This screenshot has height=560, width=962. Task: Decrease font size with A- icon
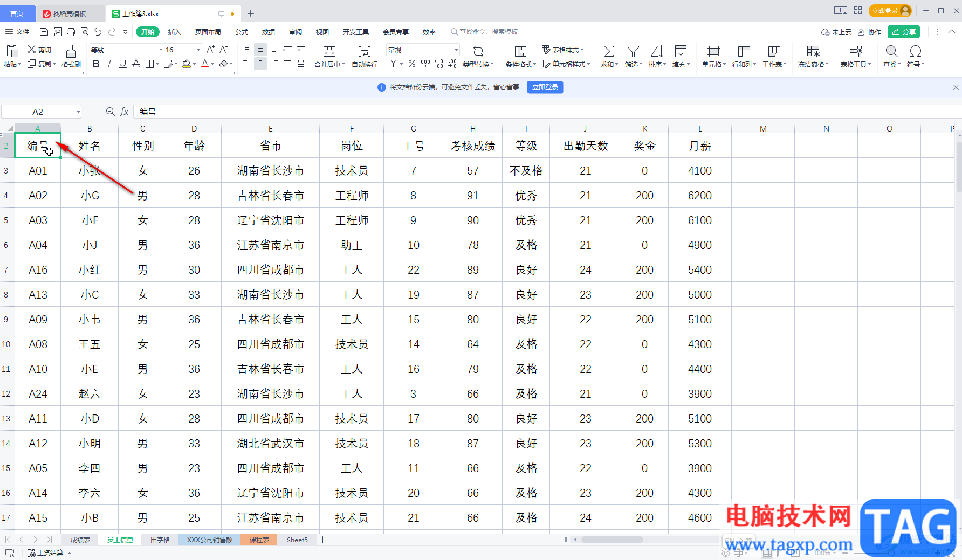click(224, 50)
